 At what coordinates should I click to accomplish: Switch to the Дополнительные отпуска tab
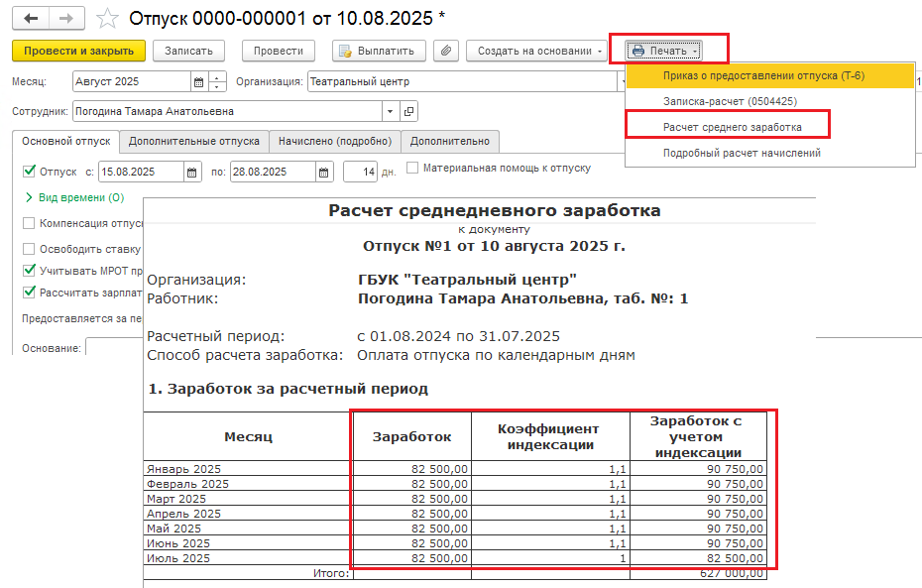pos(194,141)
